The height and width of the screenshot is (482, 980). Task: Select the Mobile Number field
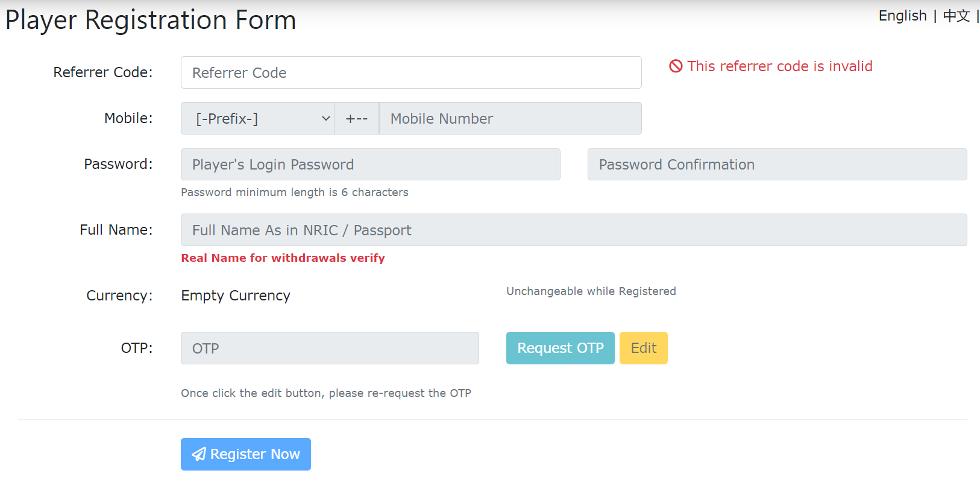[x=510, y=118]
